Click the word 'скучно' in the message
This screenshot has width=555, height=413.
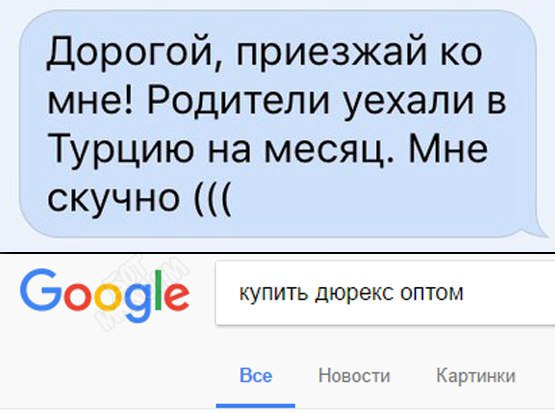pos(113,198)
